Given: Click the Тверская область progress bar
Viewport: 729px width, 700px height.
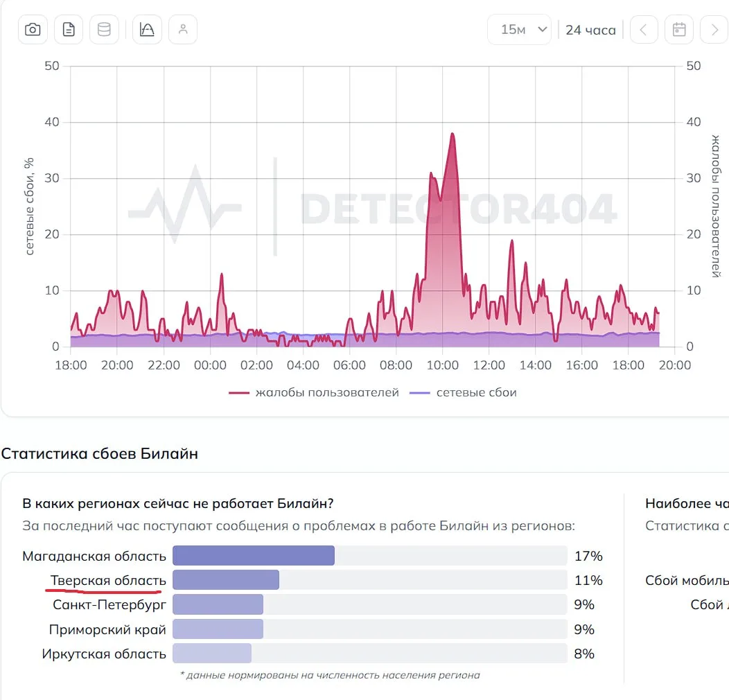Looking at the screenshot, I should [370, 580].
